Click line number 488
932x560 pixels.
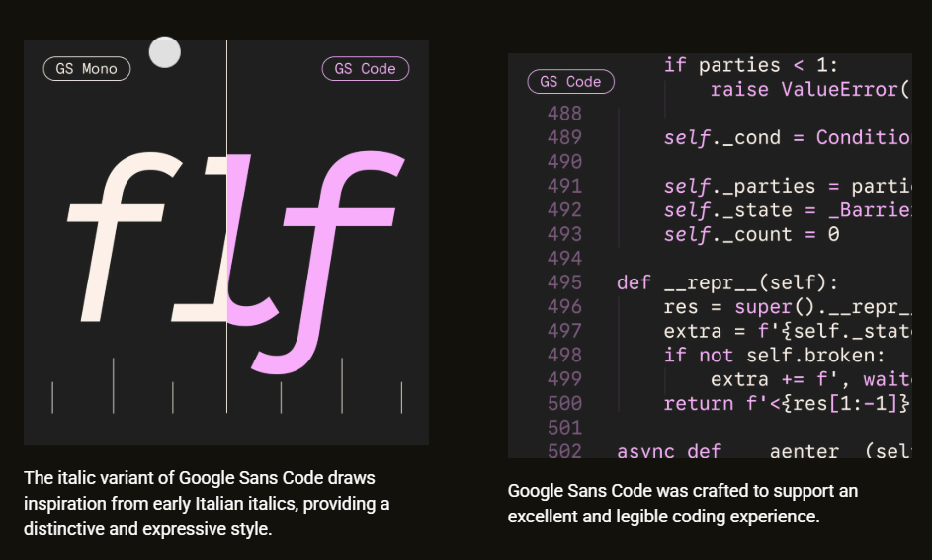tap(564, 114)
